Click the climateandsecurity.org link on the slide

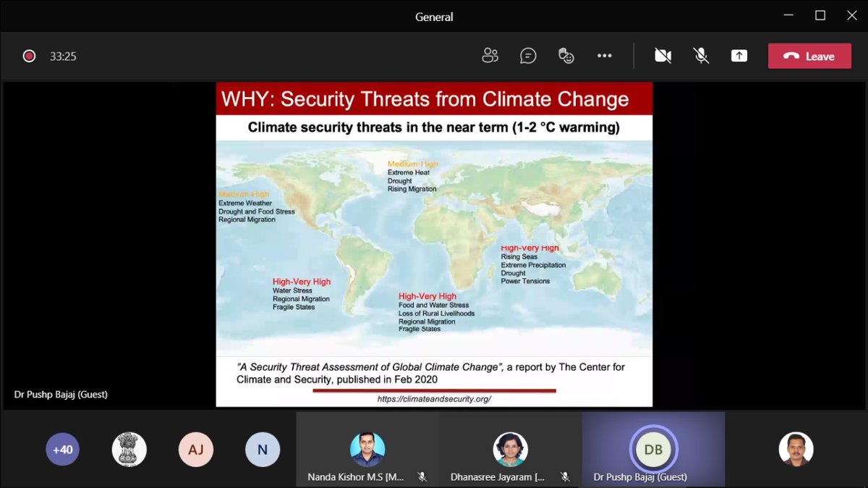point(435,398)
